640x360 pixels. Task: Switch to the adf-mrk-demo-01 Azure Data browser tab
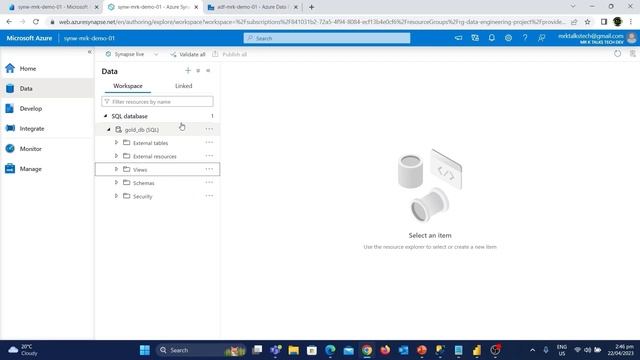point(253,7)
